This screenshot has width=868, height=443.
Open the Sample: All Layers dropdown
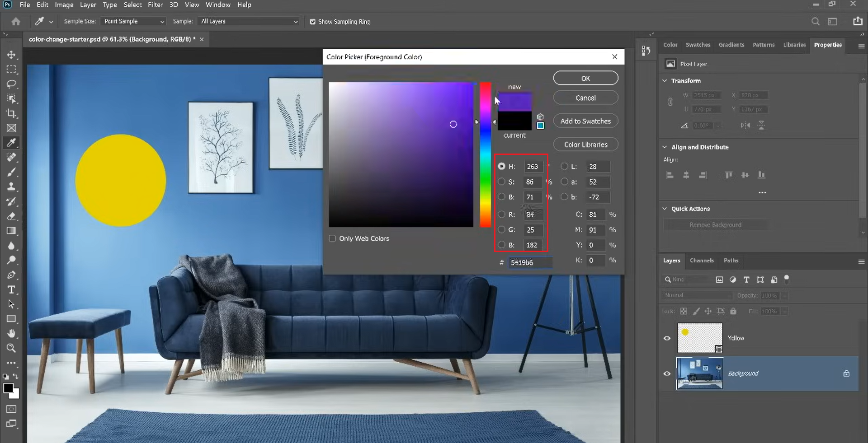click(249, 21)
